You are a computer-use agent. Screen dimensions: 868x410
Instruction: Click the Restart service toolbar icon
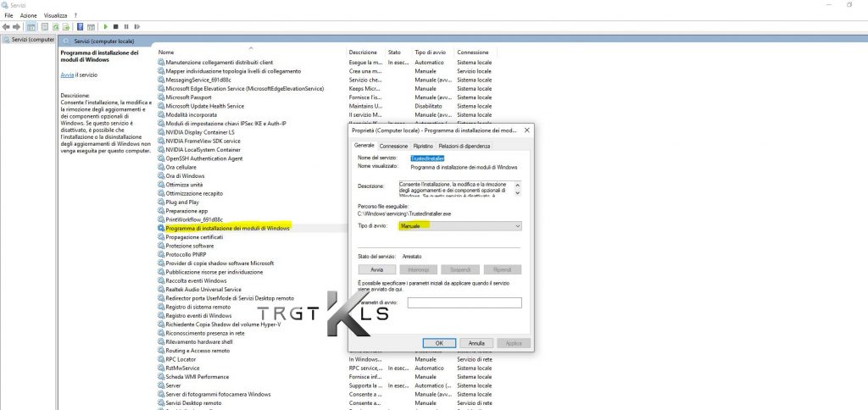click(136, 27)
